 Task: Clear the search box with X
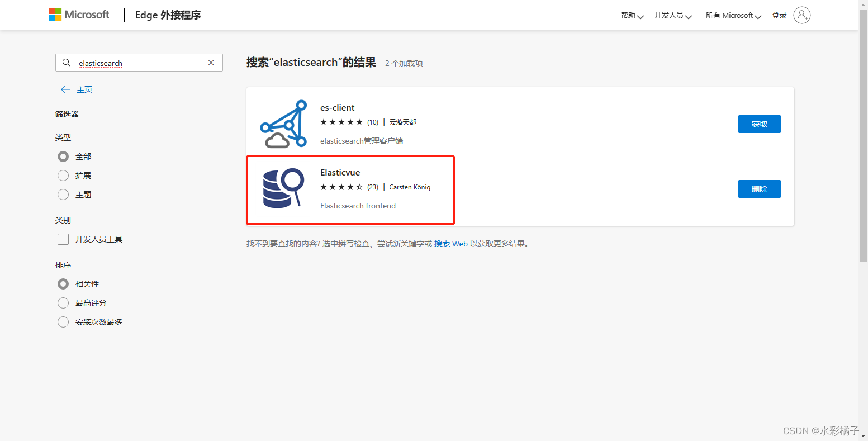point(211,63)
